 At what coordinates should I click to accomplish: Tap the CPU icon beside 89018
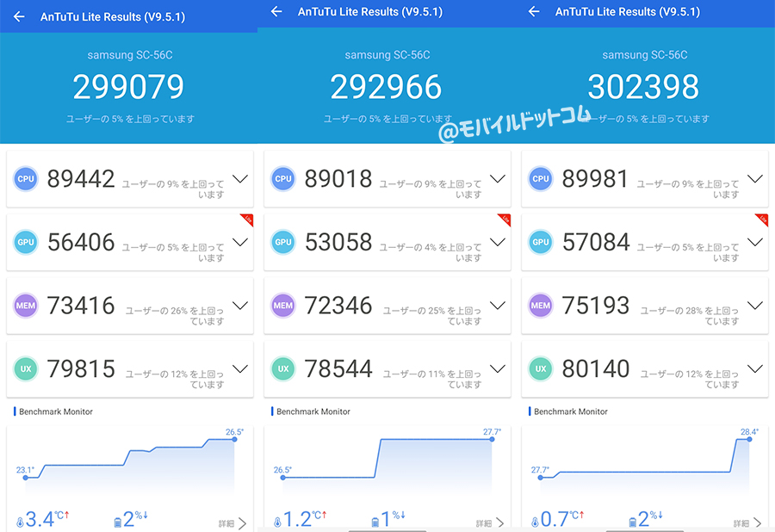283,179
